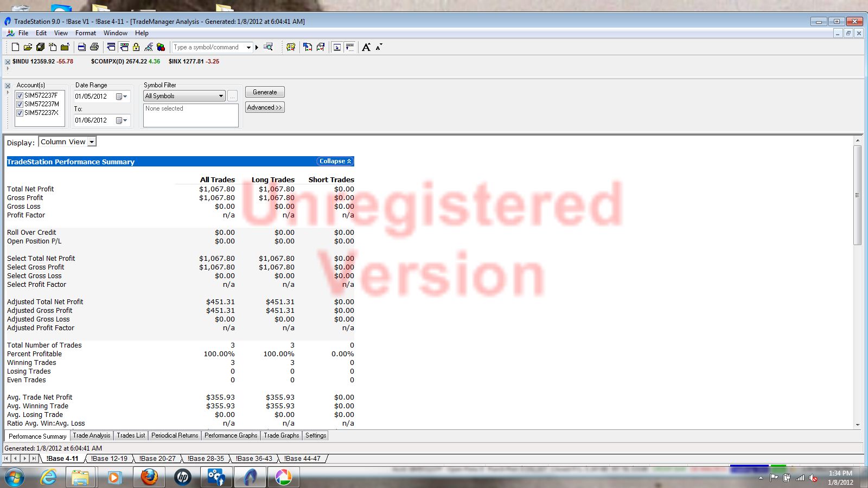
Task: Click the Save all (stacked disks) toolbar icon
Action: tap(40, 47)
